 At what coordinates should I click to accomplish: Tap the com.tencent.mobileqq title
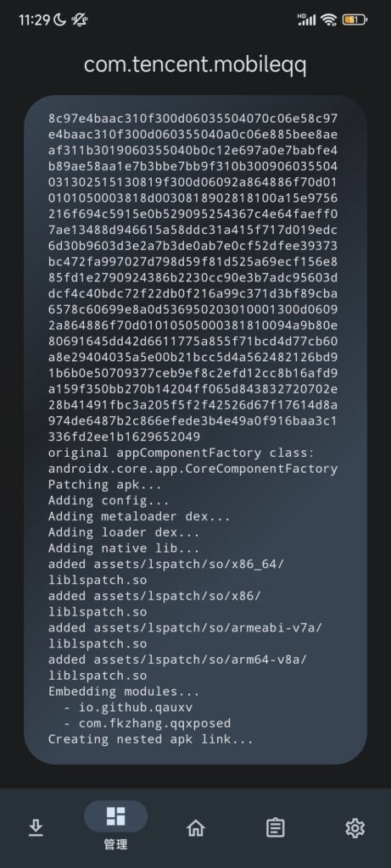coord(195,64)
